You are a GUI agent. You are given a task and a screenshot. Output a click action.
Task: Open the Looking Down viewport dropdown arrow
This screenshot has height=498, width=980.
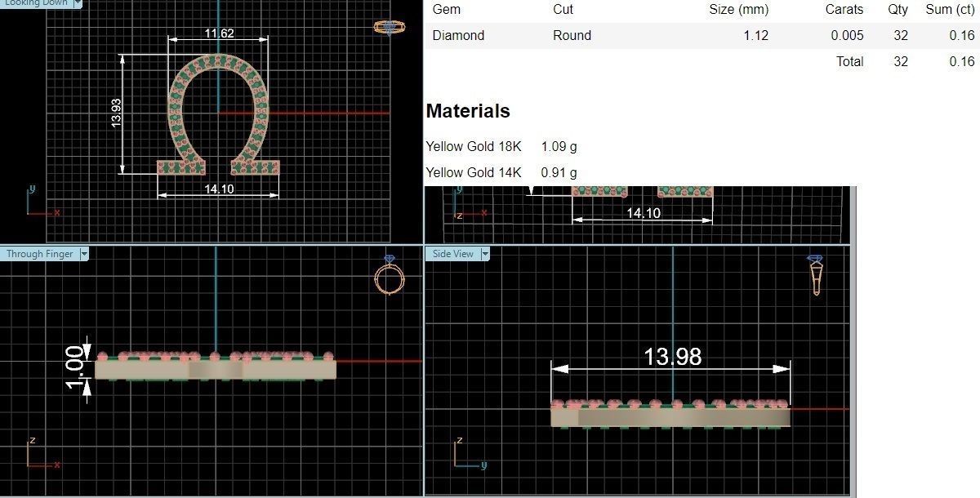tap(78, 3)
